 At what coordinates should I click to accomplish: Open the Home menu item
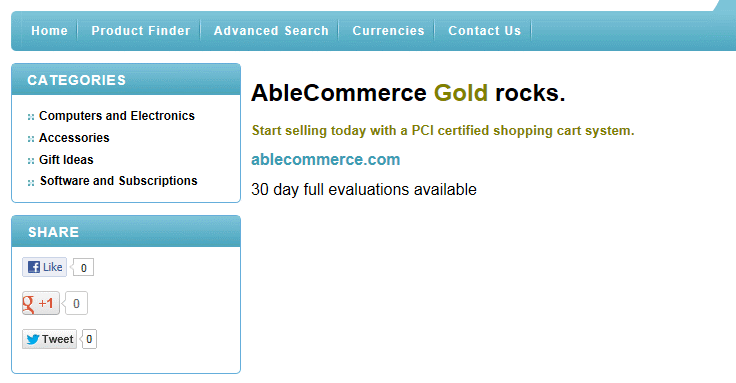49,31
